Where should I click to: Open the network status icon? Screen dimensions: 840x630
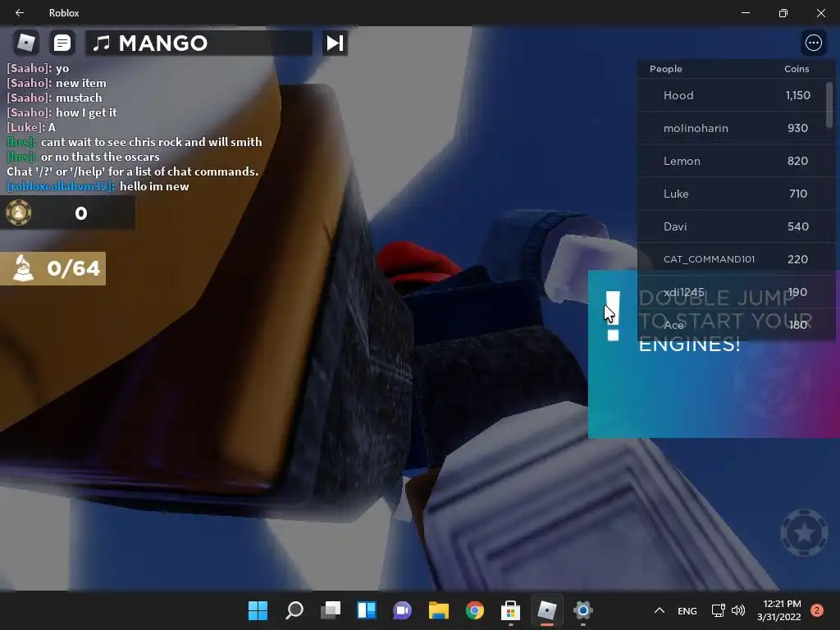718,610
